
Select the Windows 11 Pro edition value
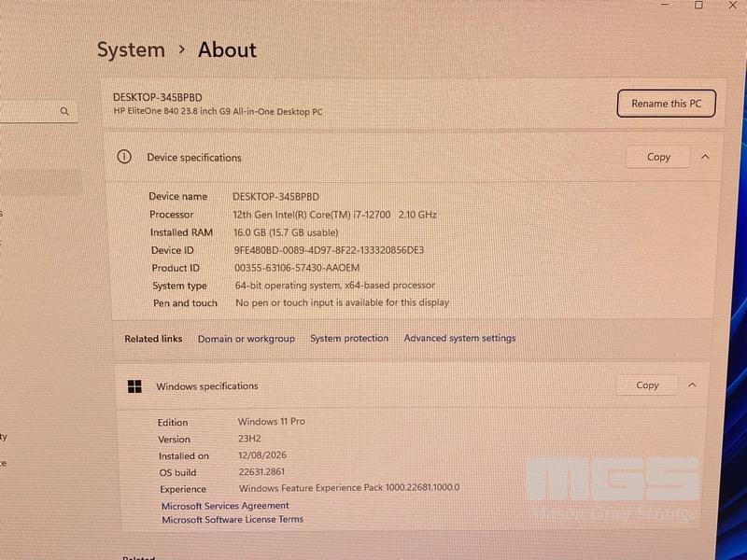pyautogui.click(x=272, y=422)
